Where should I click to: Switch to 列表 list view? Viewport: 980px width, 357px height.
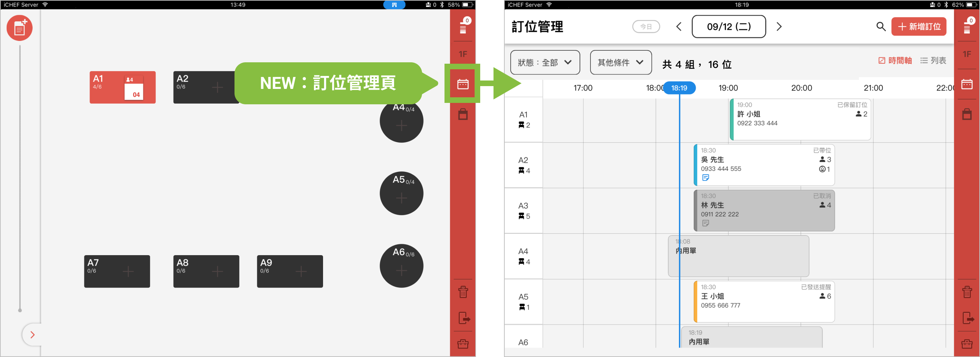[x=933, y=61]
